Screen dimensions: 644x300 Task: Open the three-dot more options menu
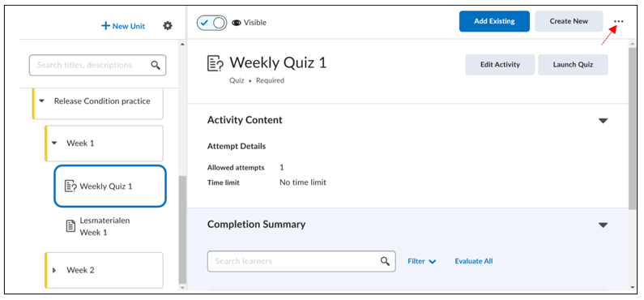tap(619, 22)
